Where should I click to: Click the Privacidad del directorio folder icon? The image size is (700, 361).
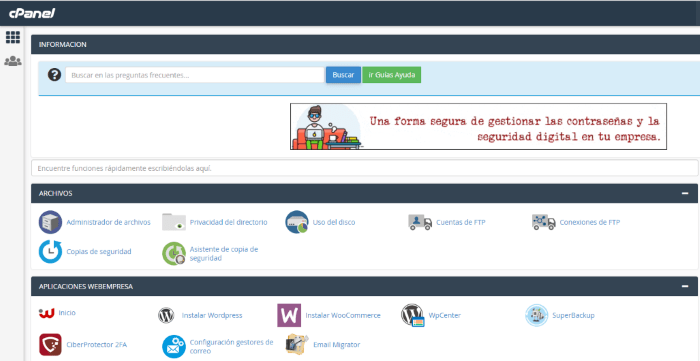pyautogui.click(x=174, y=222)
